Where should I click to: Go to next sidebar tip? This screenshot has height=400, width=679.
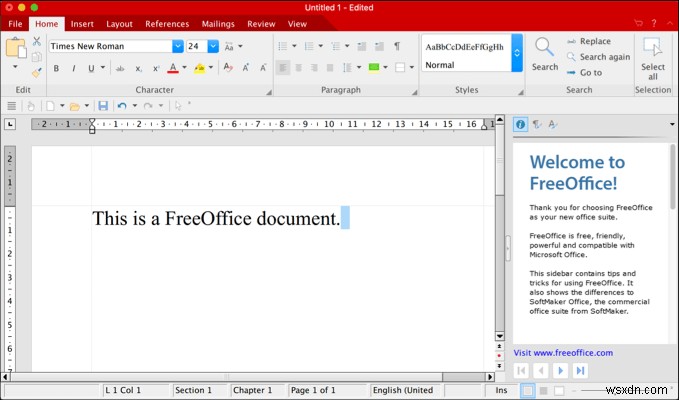coord(561,371)
